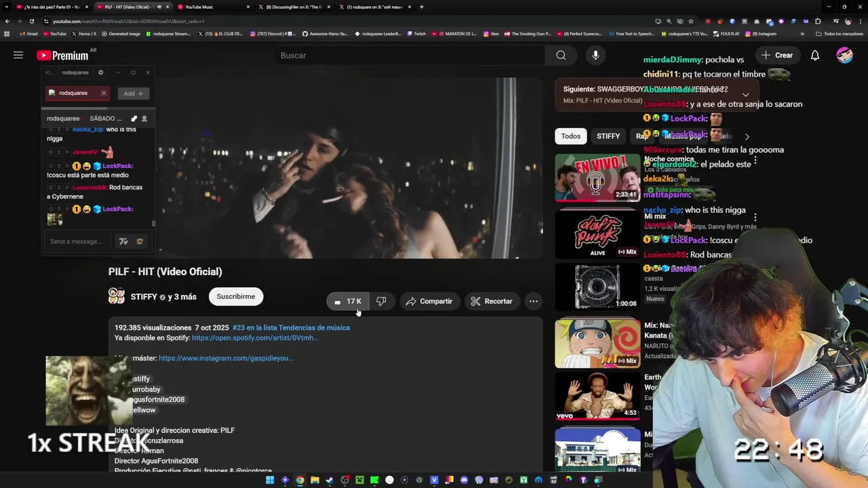Open the Todos los marcadores folder
This screenshot has width=868, height=488.
pos(840,33)
